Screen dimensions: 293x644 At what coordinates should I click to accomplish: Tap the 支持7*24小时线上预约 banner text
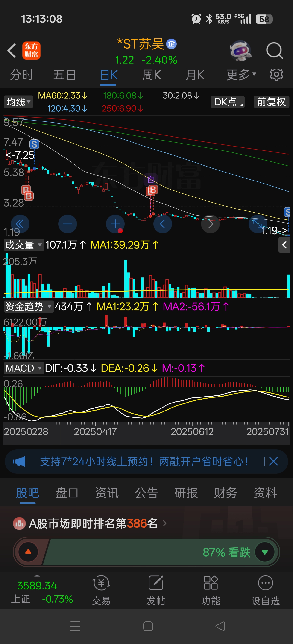144,461
